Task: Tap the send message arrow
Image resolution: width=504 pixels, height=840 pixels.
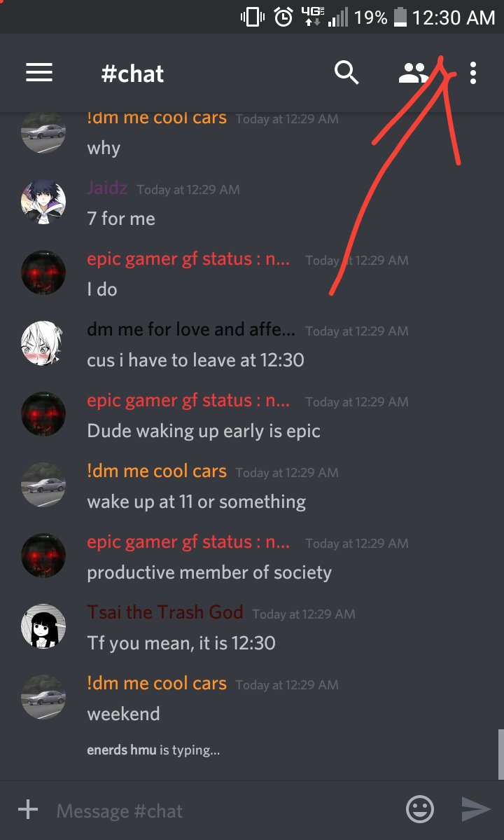Action: tap(476, 809)
